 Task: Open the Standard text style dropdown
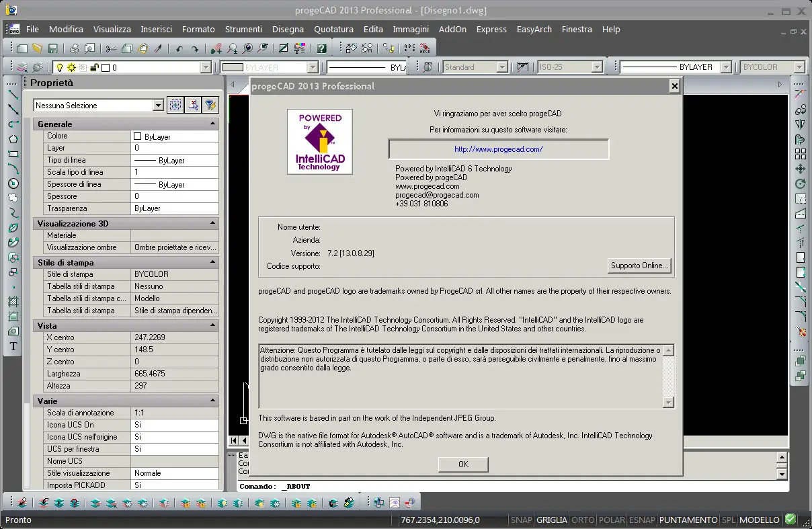coord(502,67)
